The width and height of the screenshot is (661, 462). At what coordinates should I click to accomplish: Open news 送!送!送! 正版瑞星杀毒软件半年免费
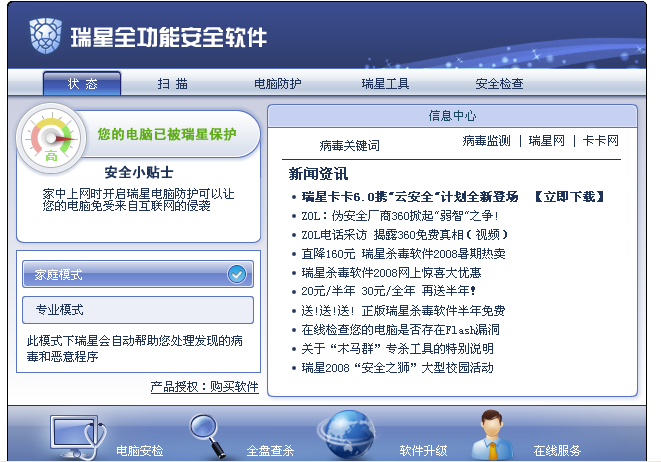[403, 311]
